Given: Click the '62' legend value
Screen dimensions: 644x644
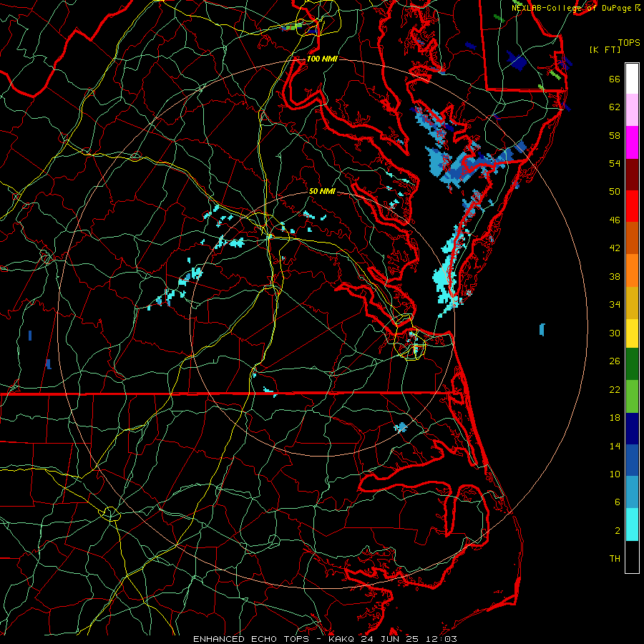Looking at the screenshot, I should (x=615, y=107).
